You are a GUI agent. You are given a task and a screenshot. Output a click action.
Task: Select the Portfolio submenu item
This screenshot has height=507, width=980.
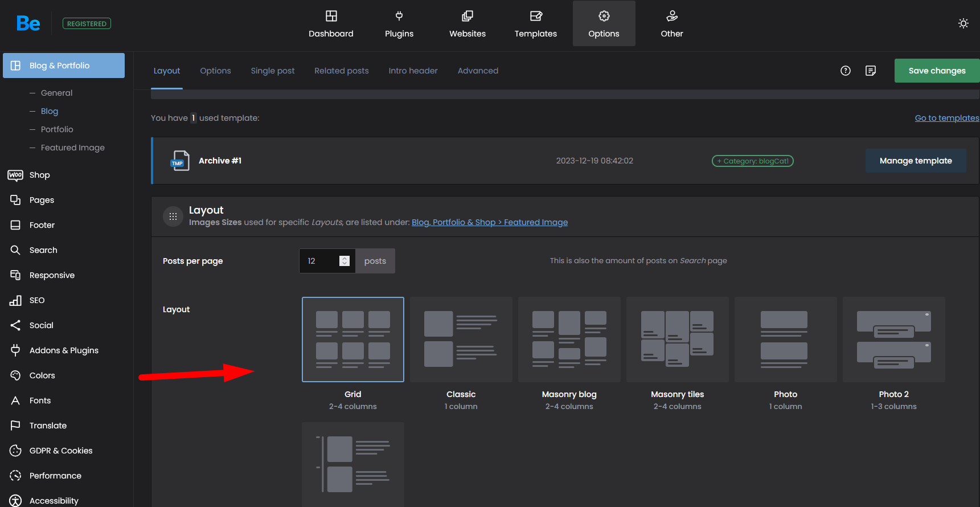click(x=57, y=129)
